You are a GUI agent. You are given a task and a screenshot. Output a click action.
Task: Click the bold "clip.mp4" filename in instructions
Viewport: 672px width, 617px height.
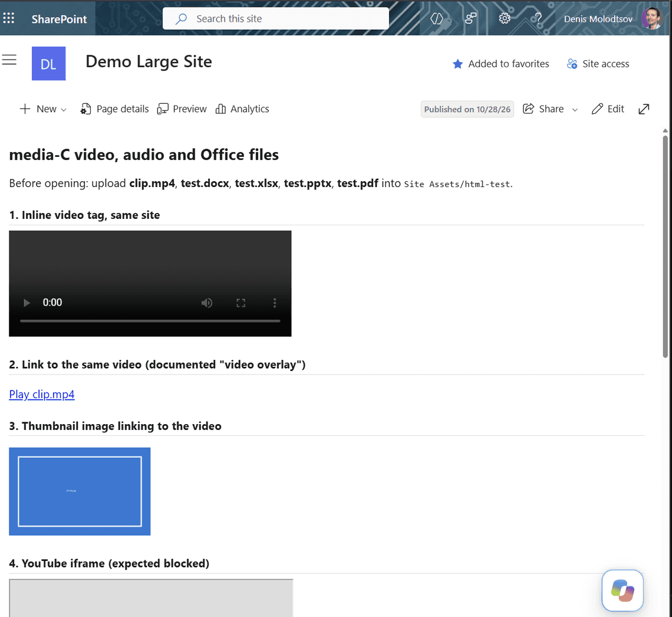(x=152, y=183)
